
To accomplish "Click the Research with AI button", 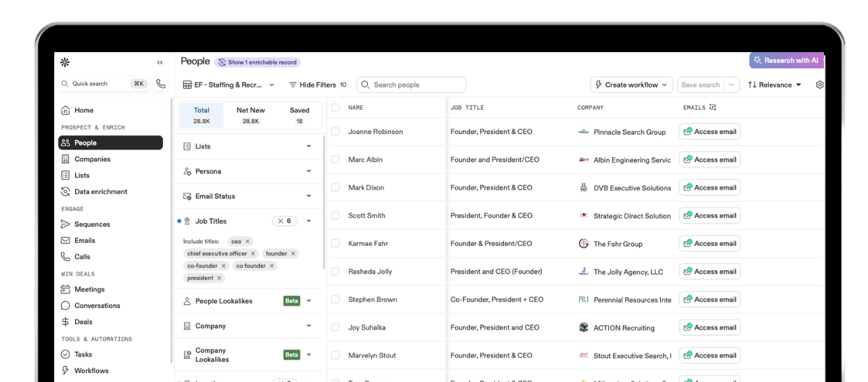I will [x=786, y=60].
